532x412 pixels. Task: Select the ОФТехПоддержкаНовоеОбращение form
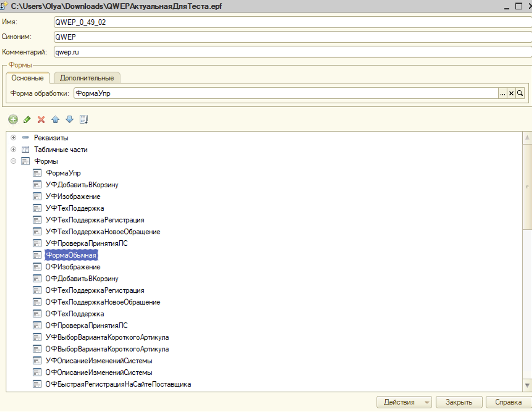click(x=103, y=302)
